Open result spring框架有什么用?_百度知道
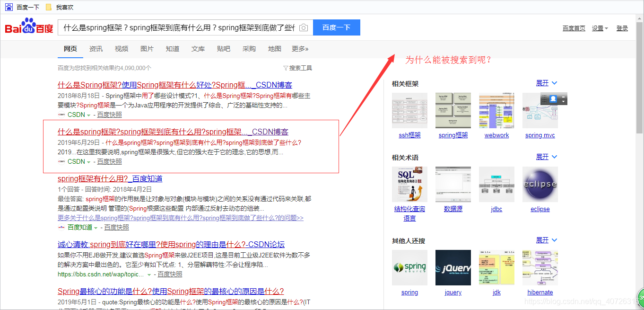 coord(110,179)
